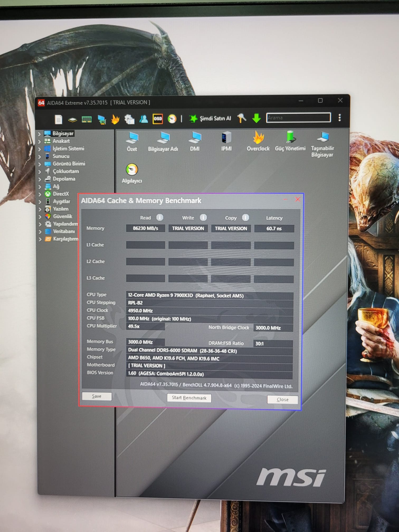This screenshot has width=399, height=532.
Task: Click the info icon next to Read
Action: point(160,217)
